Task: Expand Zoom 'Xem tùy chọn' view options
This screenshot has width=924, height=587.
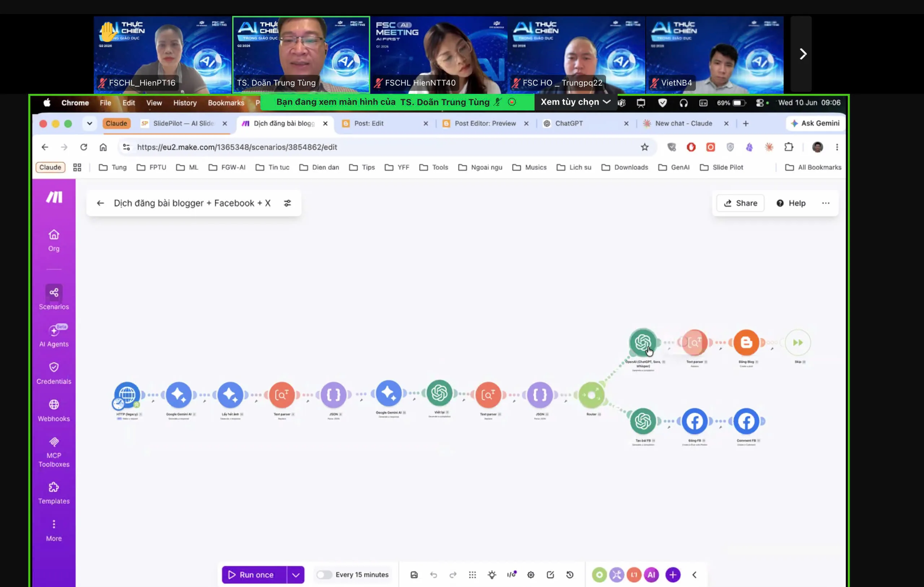Action: pos(575,102)
